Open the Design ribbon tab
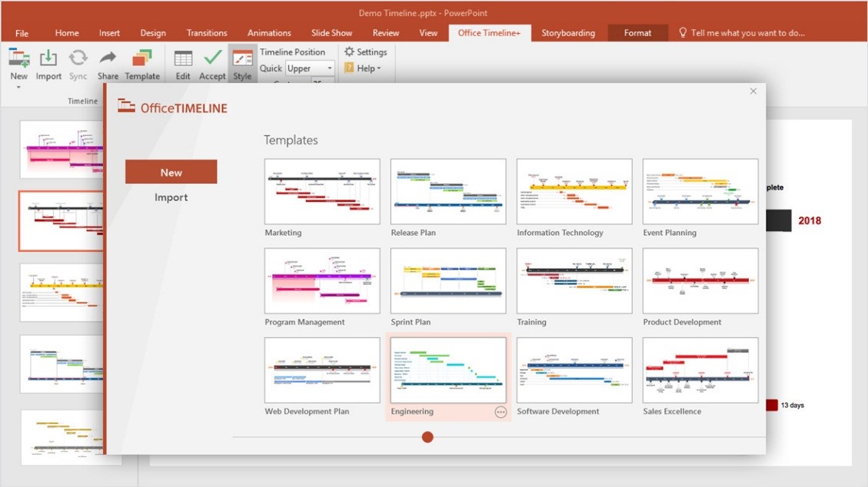 153,33
